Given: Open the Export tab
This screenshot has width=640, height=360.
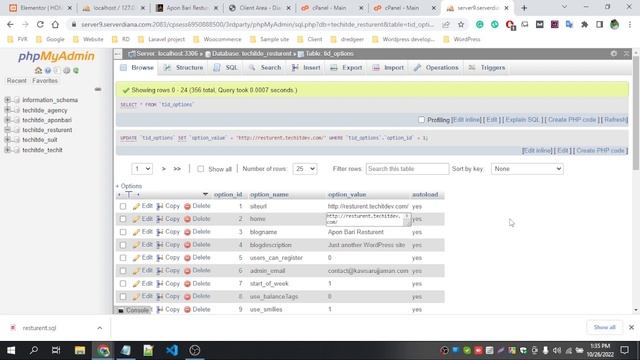Looking at the screenshot, I should click(x=347, y=68).
